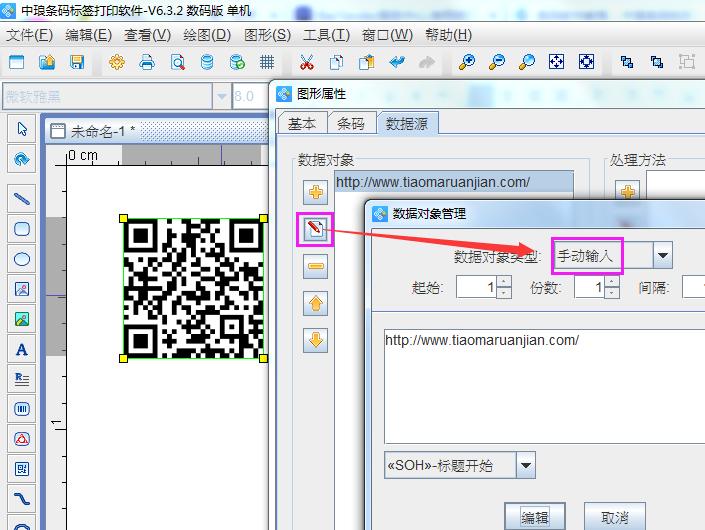Click the fit-to-window arrows icon
Image resolution: width=705 pixels, height=530 pixels.
[x=557, y=62]
